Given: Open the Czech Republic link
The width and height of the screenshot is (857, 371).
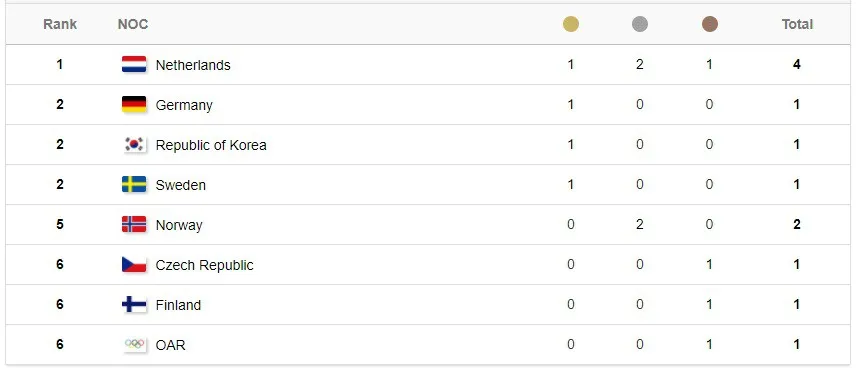Looking at the screenshot, I should point(204,265).
